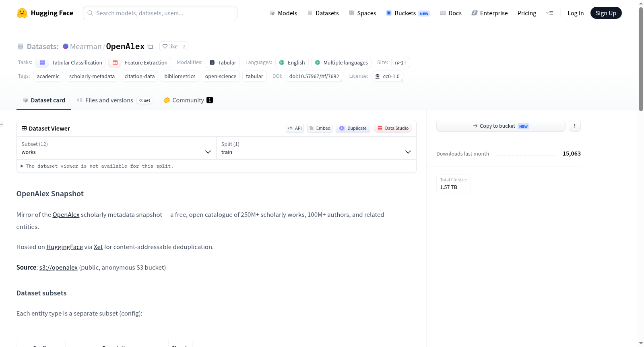Select the English language tag
Image resolution: width=644 pixels, height=347 pixels.
click(292, 62)
